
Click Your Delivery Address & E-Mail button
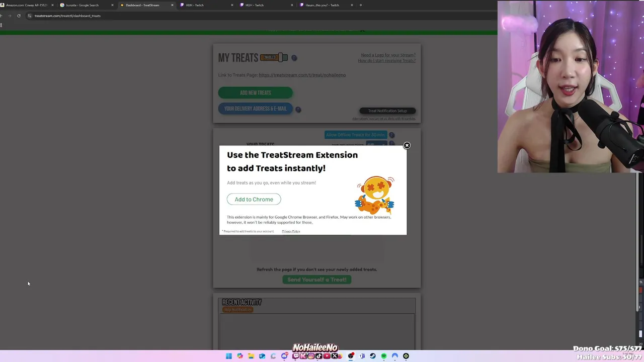point(255,109)
